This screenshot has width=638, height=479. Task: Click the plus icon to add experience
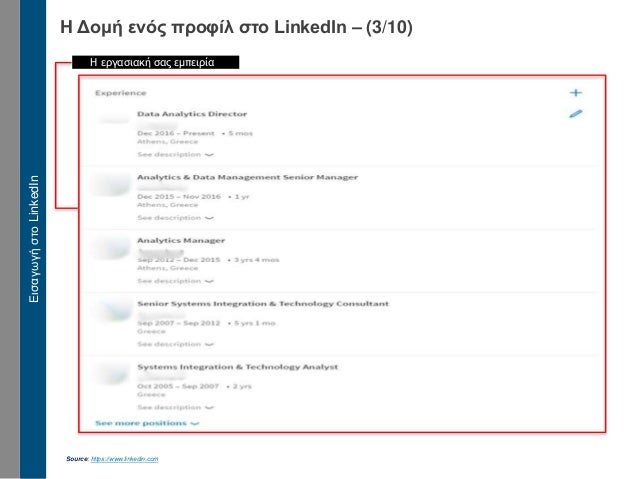point(575,92)
